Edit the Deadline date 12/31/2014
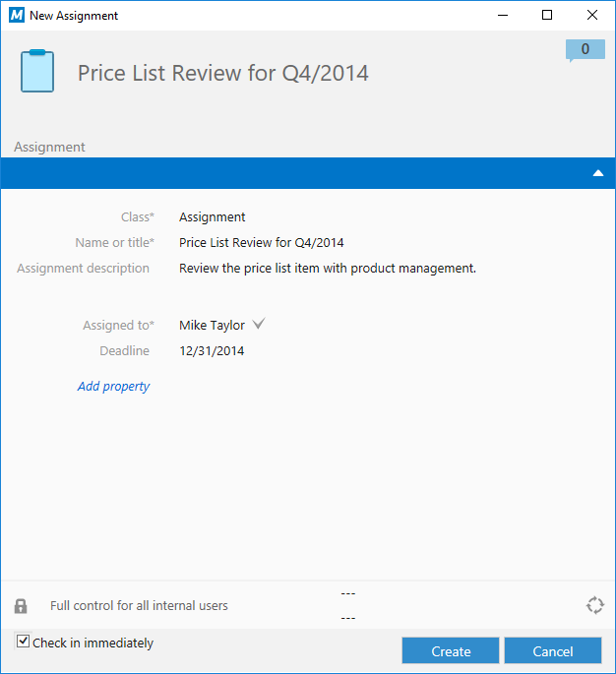The width and height of the screenshot is (616, 674). click(212, 351)
